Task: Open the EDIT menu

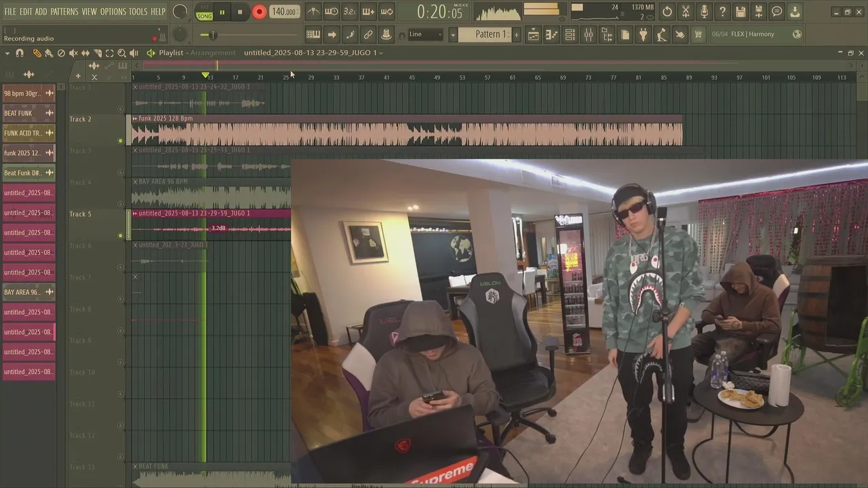Action: pos(26,12)
